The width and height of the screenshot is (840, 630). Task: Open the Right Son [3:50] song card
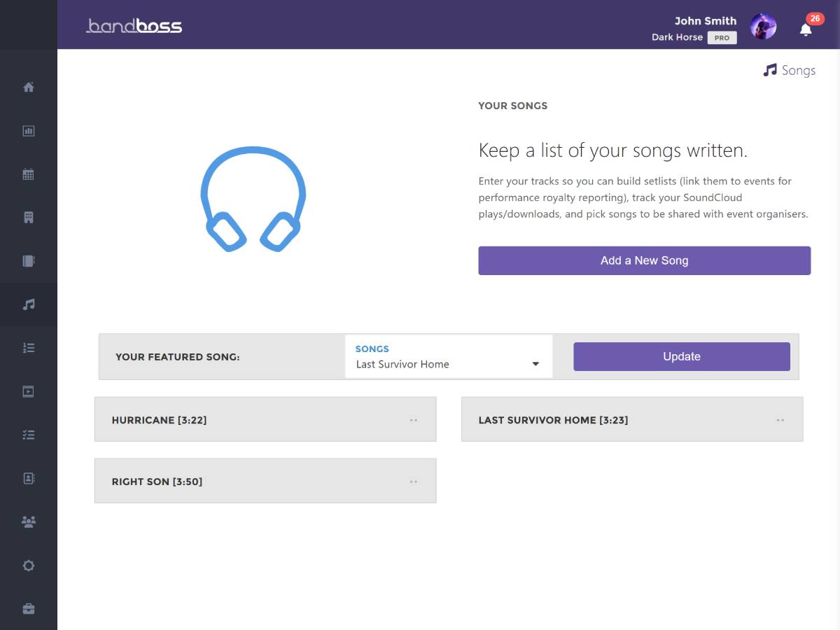(x=265, y=481)
